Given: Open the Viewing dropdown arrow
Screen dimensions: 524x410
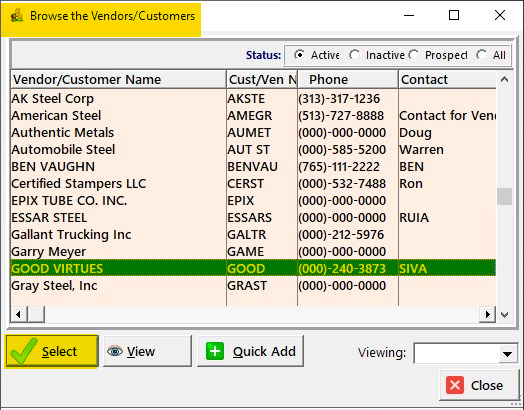Looking at the screenshot, I should click(x=508, y=354).
